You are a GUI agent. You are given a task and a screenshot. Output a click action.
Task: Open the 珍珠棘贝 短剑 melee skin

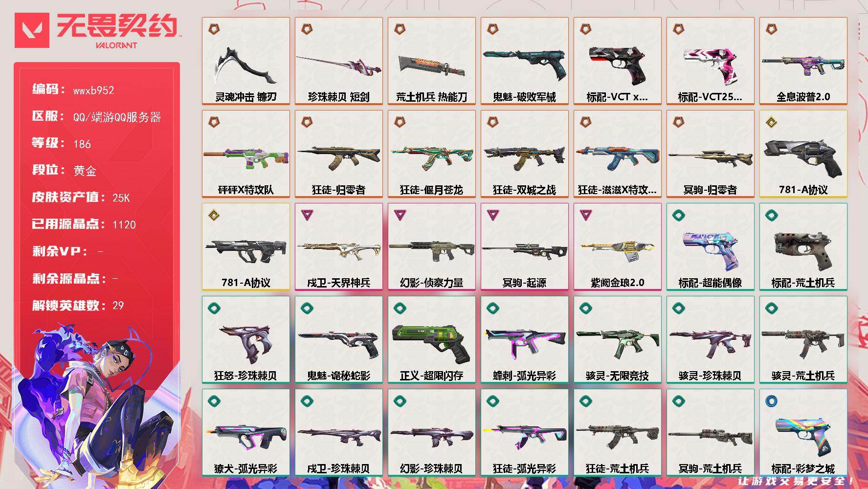pos(339,61)
